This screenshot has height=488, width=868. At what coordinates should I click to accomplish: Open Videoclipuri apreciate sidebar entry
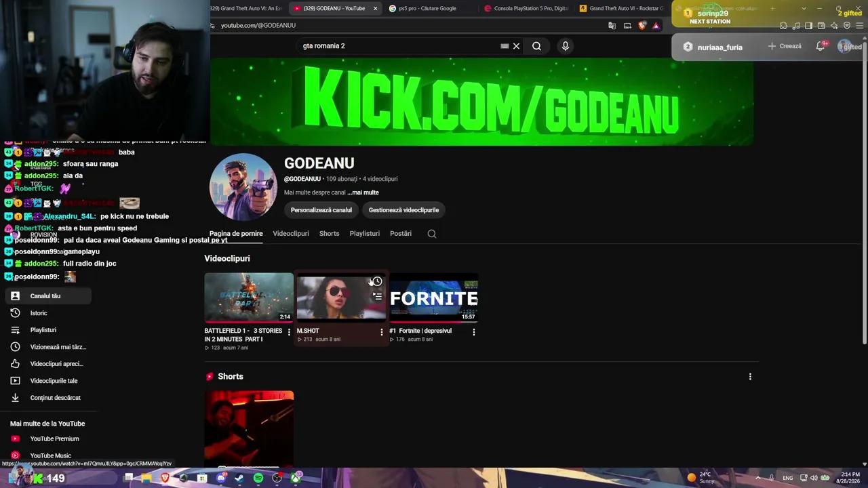click(47, 364)
